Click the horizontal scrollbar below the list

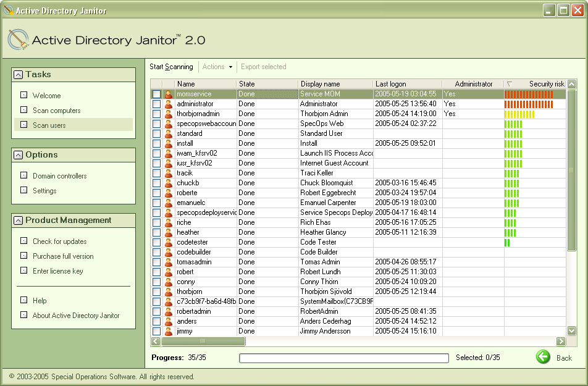pos(204,341)
